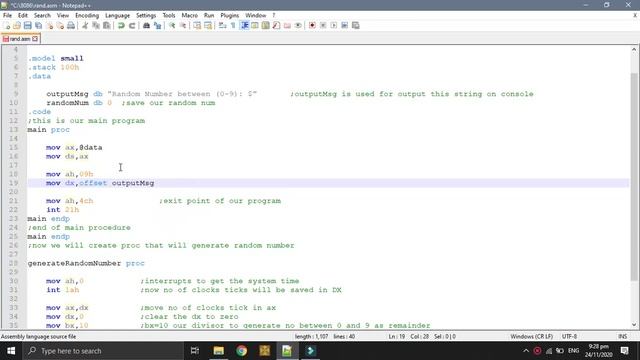Open the Language menu
The width and height of the screenshot is (640, 360).
[118, 16]
